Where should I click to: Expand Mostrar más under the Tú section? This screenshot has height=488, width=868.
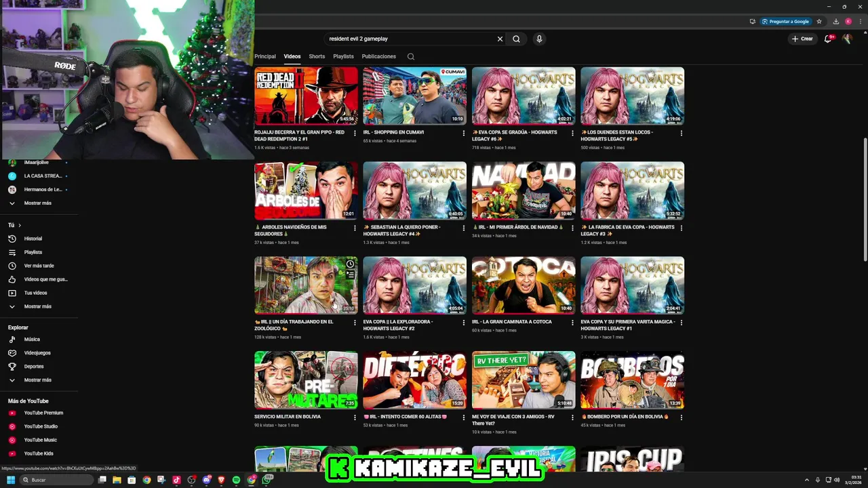[x=37, y=306]
